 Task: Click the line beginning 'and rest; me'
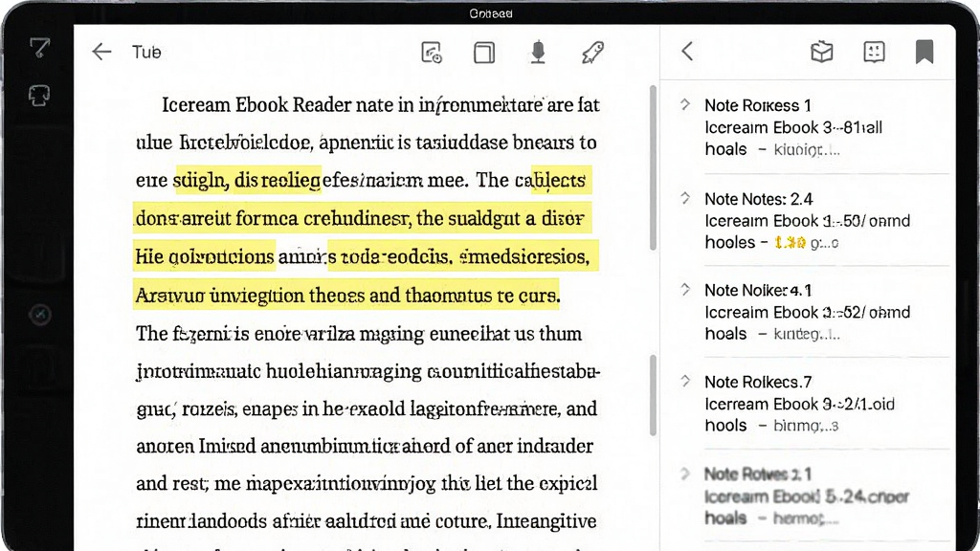click(x=367, y=483)
